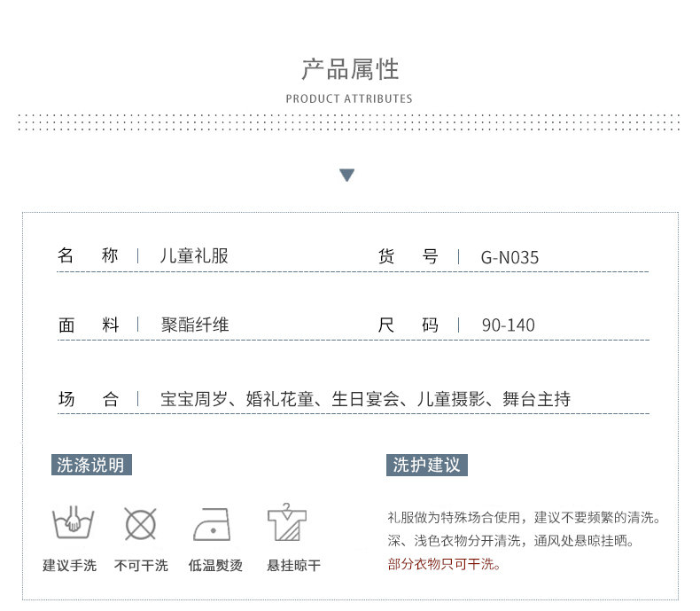Click the 产品属性 heading
This screenshot has width=700, height=611.
[x=350, y=70]
